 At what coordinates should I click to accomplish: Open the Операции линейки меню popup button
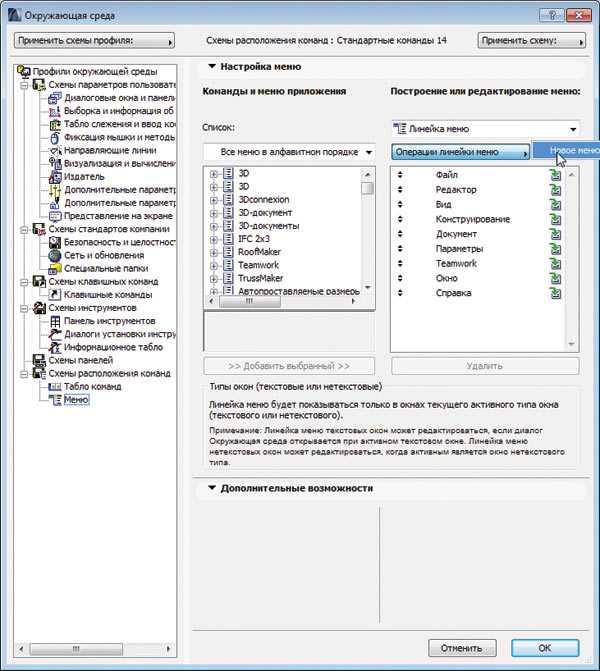pyautogui.click(x=460, y=152)
